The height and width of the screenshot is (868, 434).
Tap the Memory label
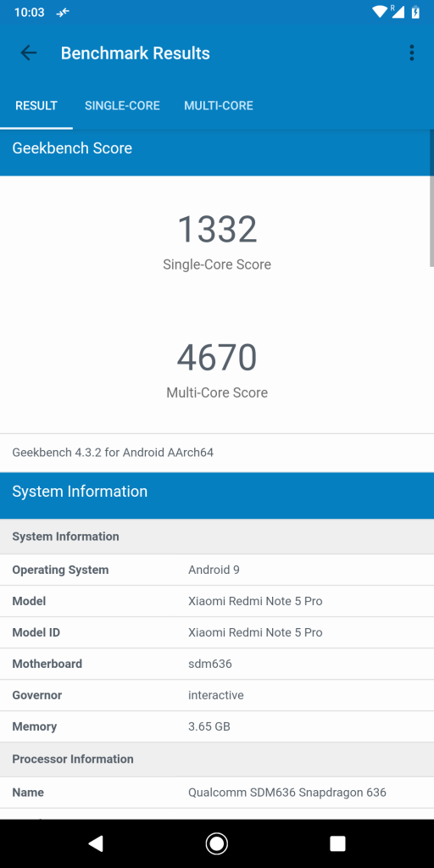point(34,726)
